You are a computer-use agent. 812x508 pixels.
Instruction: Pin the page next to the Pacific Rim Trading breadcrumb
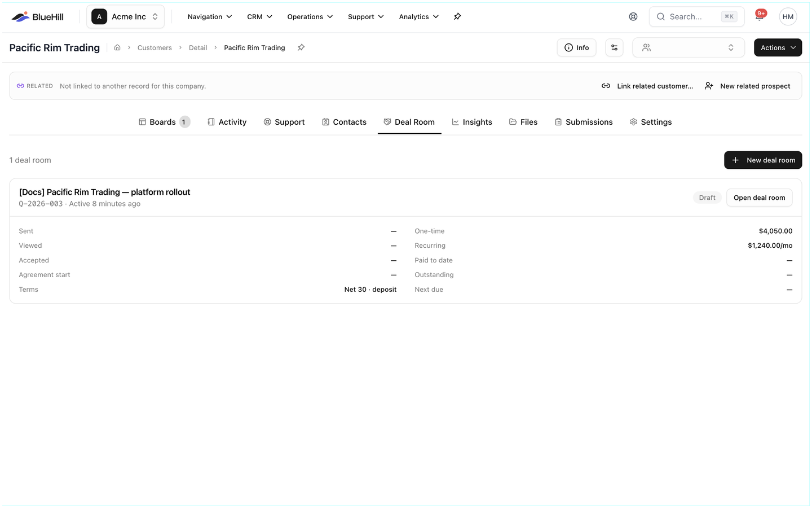click(x=301, y=47)
